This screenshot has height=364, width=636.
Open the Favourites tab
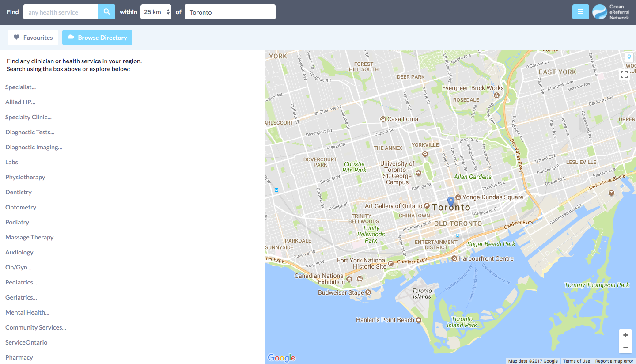33,38
